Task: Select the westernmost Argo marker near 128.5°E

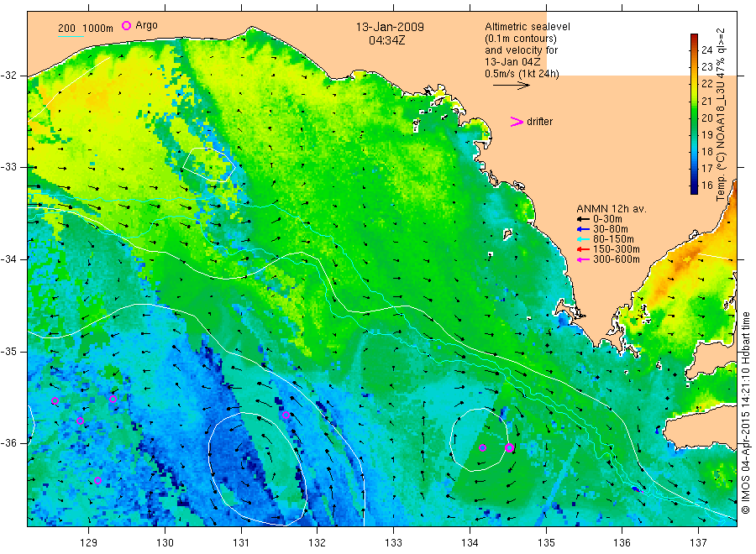Action: click(x=55, y=400)
